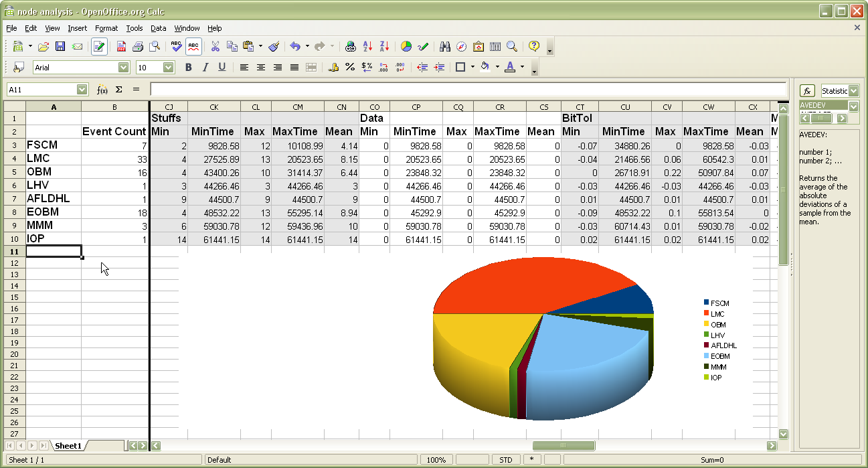Expand Font Name dropdown
The width and height of the screenshot is (868, 468).
(124, 67)
